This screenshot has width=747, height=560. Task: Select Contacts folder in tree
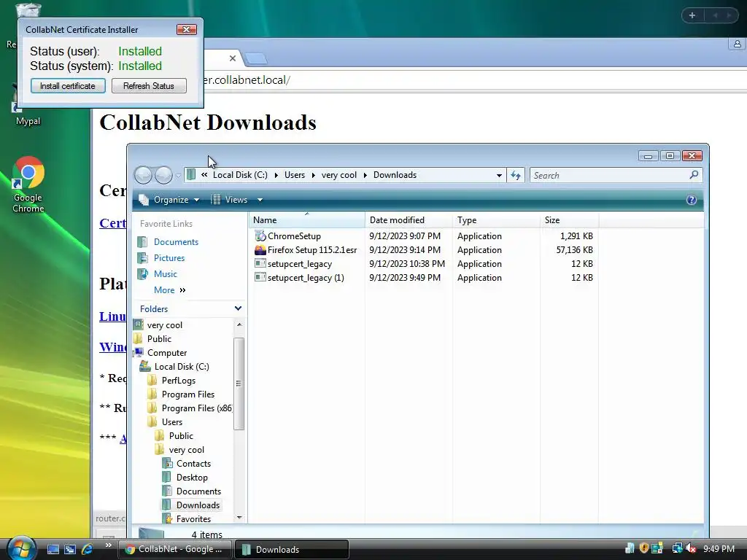(x=193, y=463)
